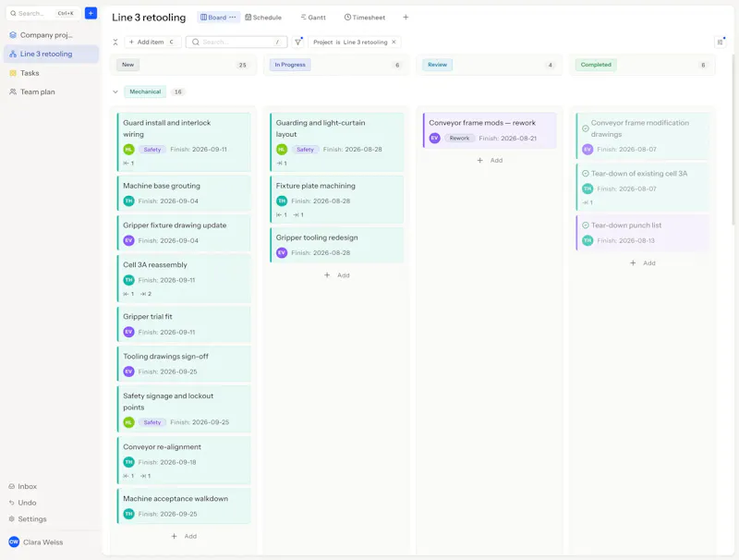
Task: Click assignee avatar on Gripper trial fit
Action: pos(128,332)
